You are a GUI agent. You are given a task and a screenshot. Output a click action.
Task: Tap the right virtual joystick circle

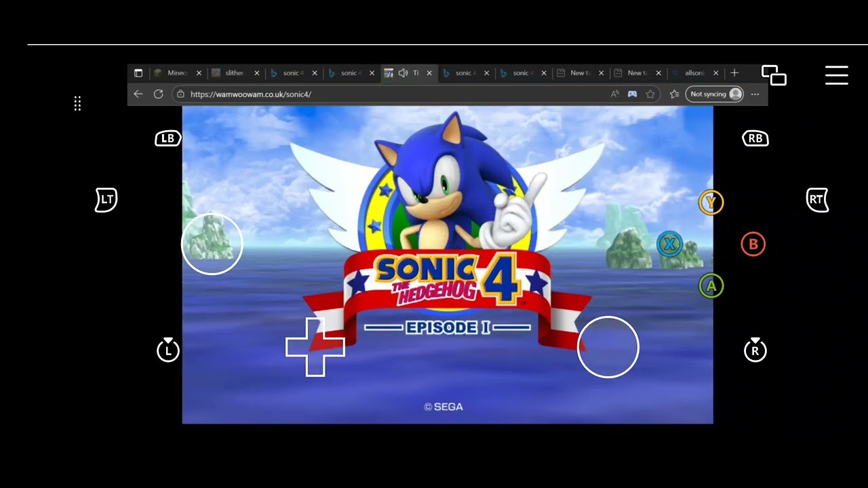(x=608, y=347)
